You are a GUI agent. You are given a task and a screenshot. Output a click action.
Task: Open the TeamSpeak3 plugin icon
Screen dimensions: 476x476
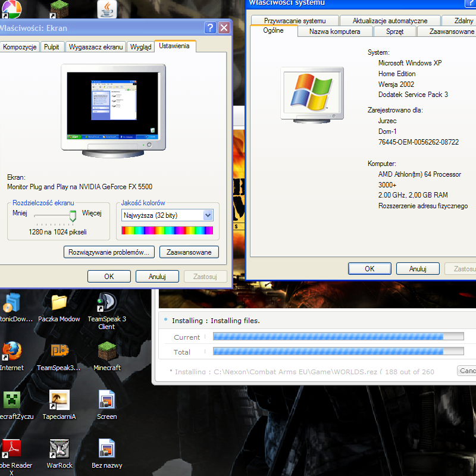point(59,351)
